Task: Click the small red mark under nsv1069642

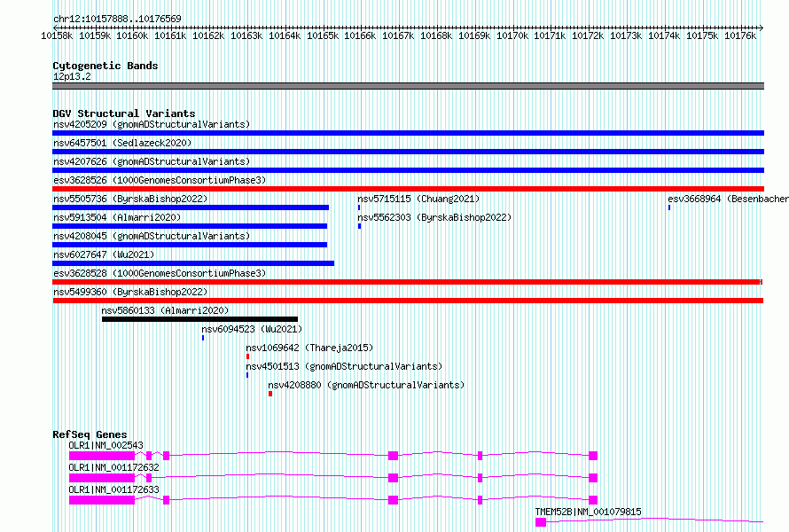Action: (x=247, y=356)
